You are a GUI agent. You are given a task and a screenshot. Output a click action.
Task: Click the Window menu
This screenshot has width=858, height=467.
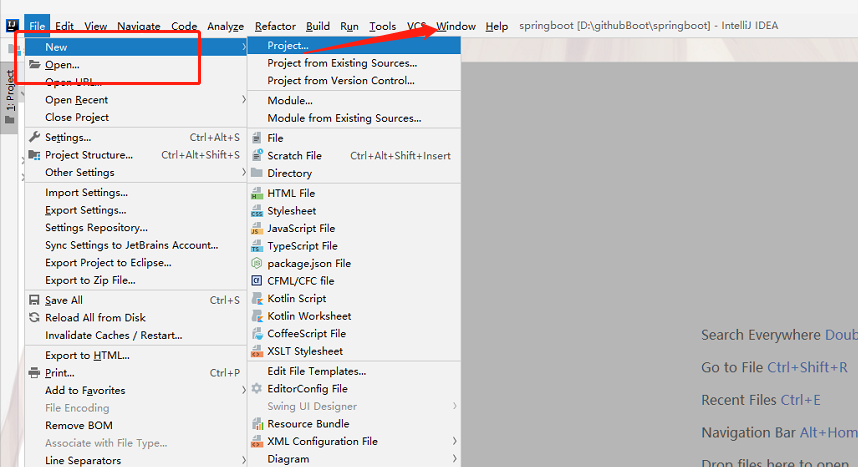456,26
